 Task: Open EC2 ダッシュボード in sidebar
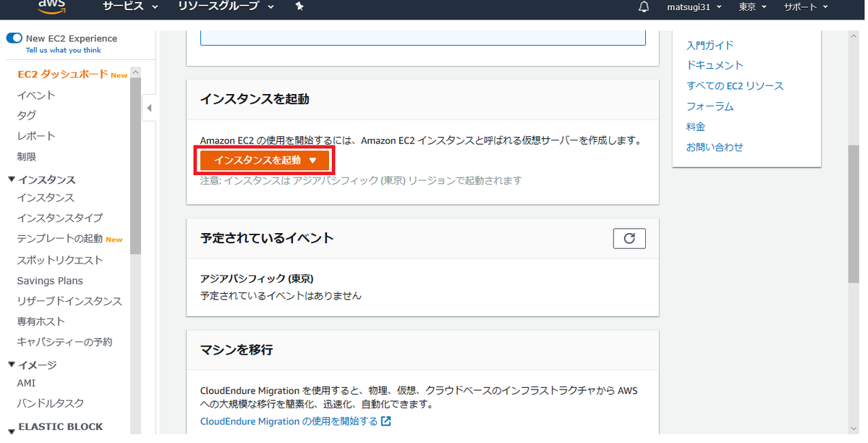63,75
